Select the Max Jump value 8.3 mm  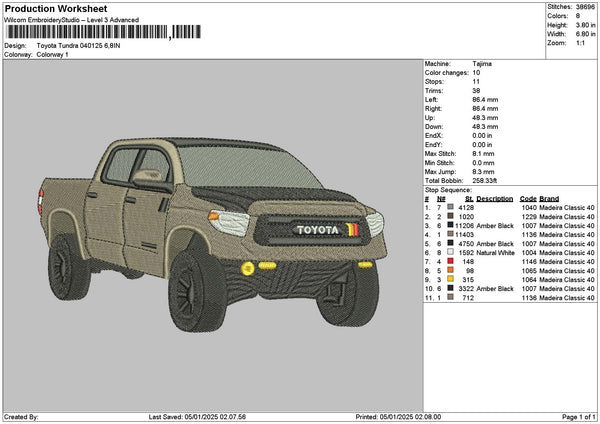click(483, 172)
